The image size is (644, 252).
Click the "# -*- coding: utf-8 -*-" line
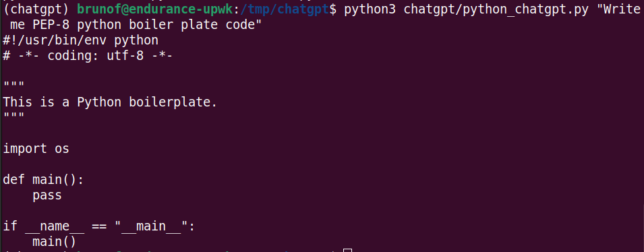coord(88,56)
